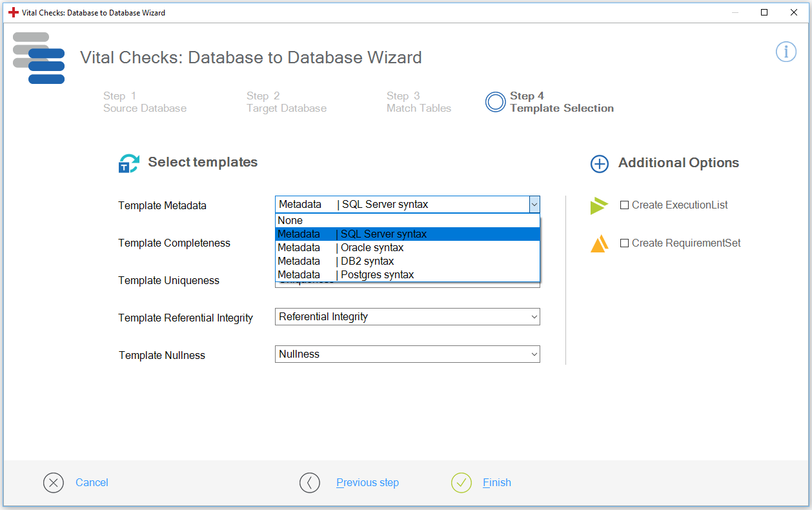Click the green ExecutionList icon

point(598,206)
